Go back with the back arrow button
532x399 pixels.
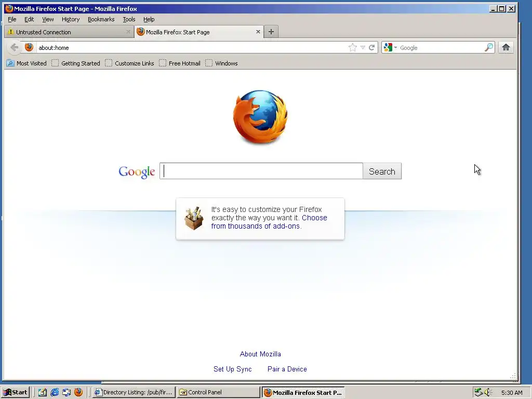(x=14, y=47)
